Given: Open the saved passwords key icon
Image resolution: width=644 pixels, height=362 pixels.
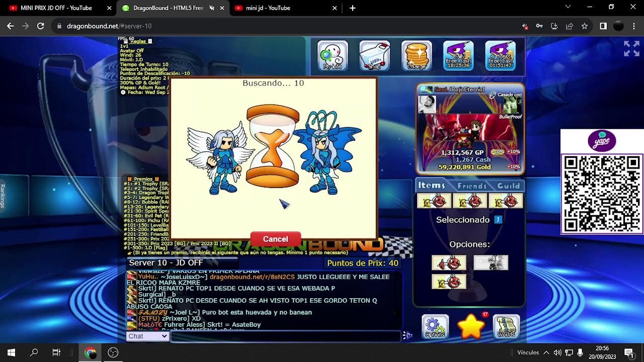Looking at the screenshot, I should coord(539,26).
